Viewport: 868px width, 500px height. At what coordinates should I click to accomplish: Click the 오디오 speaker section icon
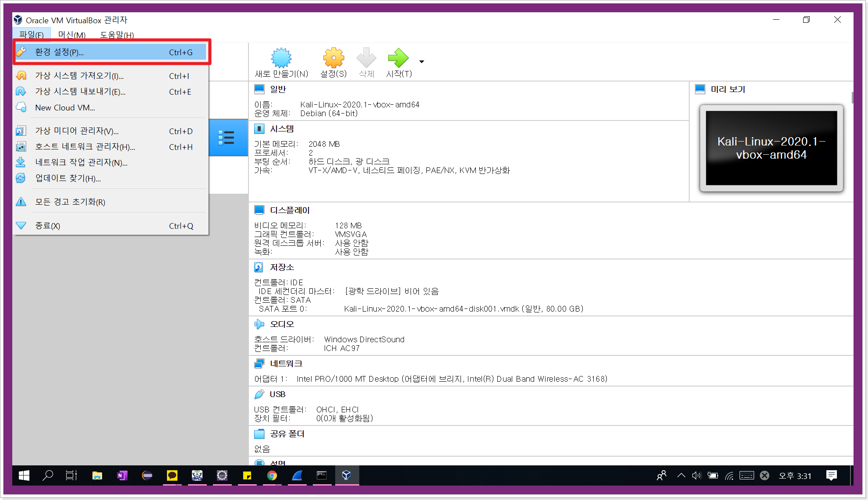259,324
